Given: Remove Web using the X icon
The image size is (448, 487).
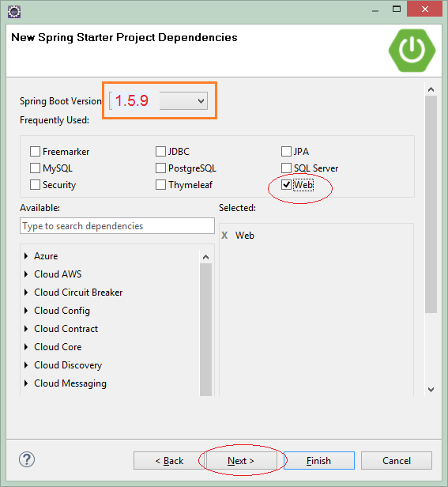Looking at the screenshot, I should coord(224,236).
